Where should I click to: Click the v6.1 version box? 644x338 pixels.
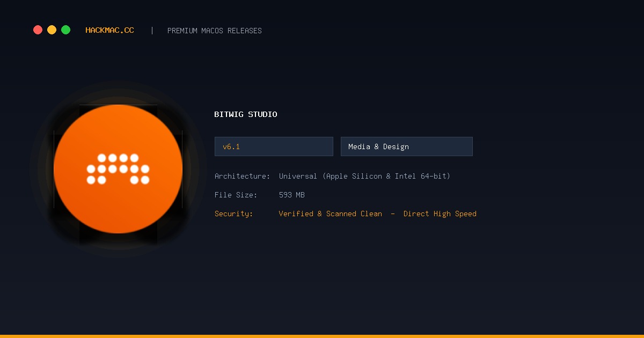pyautogui.click(x=274, y=146)
